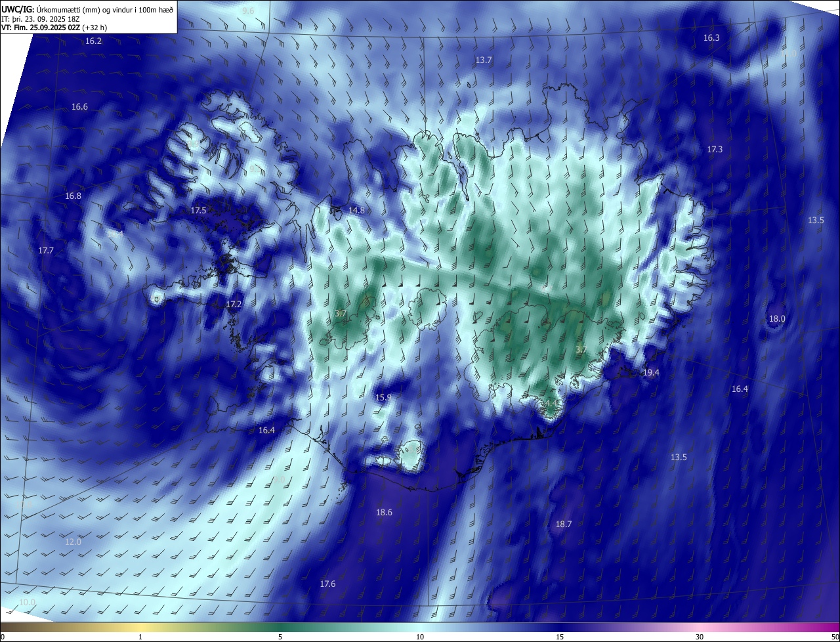Click the 10.0 value label
The height and width of the screenshot is (642, 840).
(27, 603)
